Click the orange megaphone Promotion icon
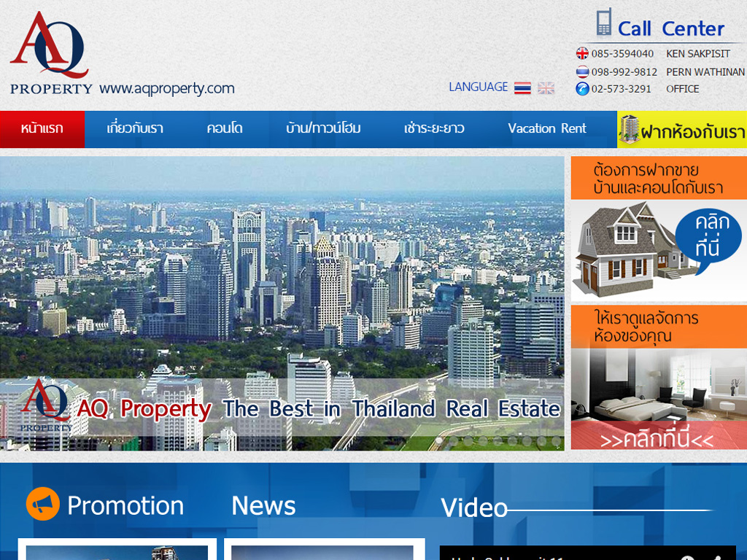Viewport: 747px width, 560px height. point(43,504)
